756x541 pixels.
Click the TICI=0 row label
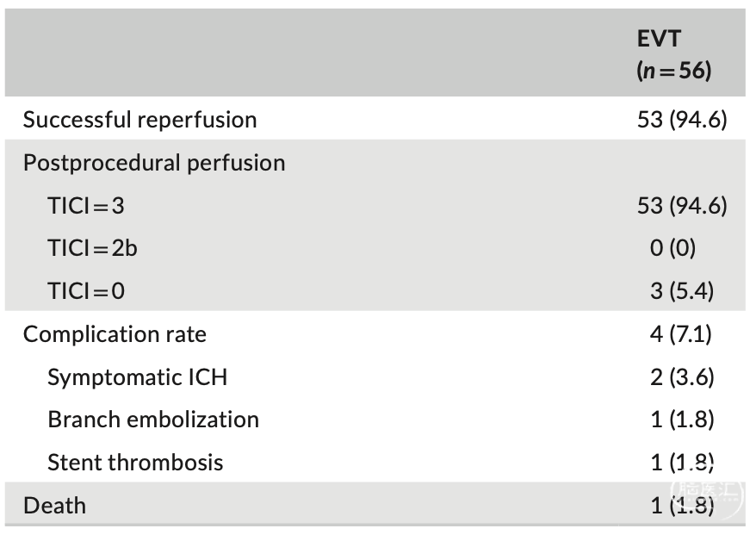(x=86, y=291)
